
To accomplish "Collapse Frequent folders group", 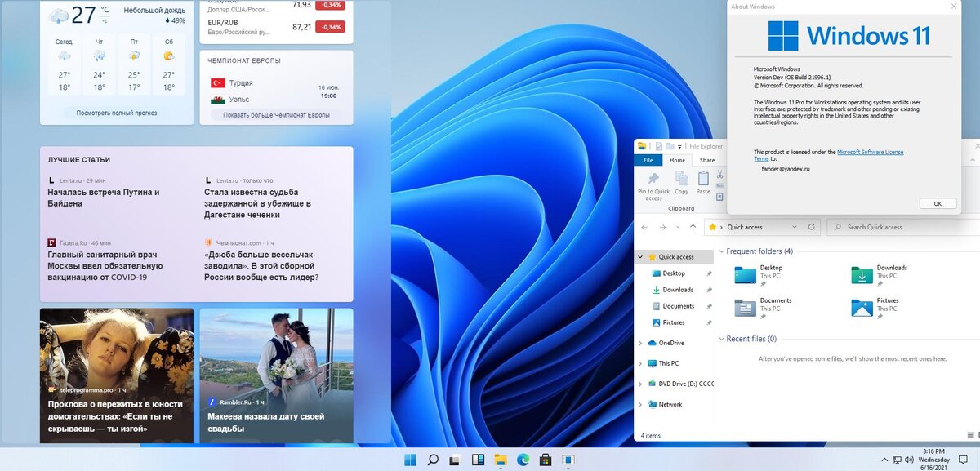I will click(x=721, y=251).
